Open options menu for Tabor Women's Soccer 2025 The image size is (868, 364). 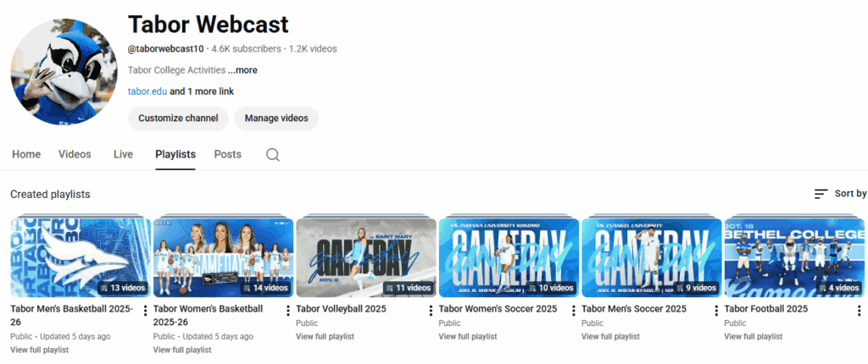click(574, 311)
